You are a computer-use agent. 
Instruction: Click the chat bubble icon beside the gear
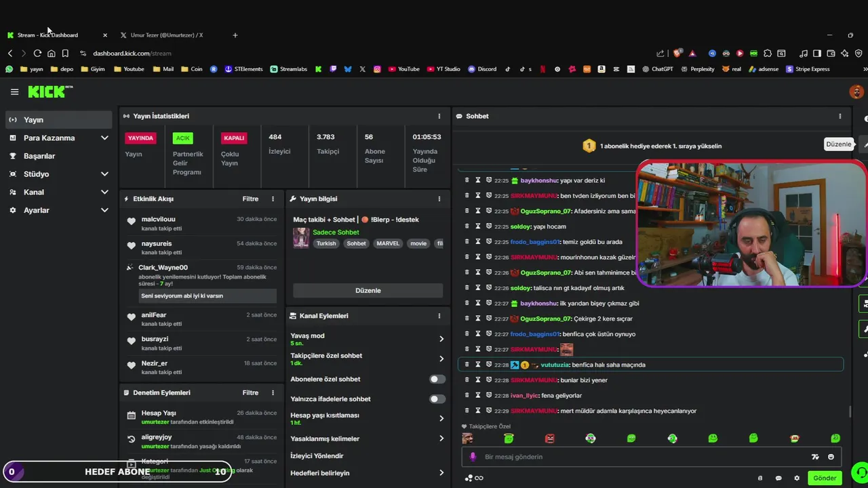(x=778, y=478)
